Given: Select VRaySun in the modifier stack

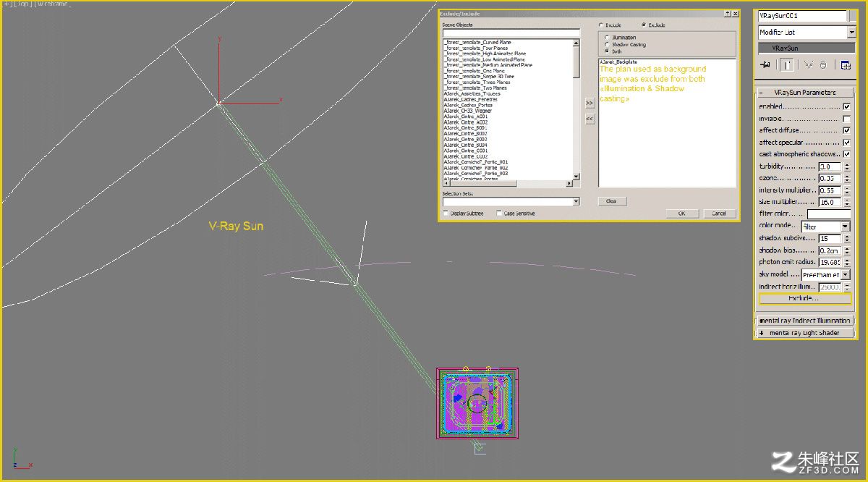Looking at the screenshot, I should (807, 48).
